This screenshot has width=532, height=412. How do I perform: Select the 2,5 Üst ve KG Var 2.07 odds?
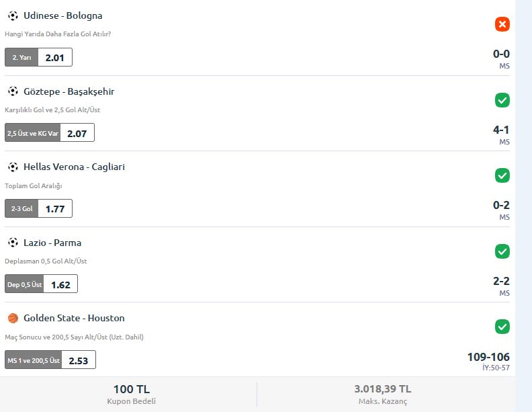(x=50, y=132)
